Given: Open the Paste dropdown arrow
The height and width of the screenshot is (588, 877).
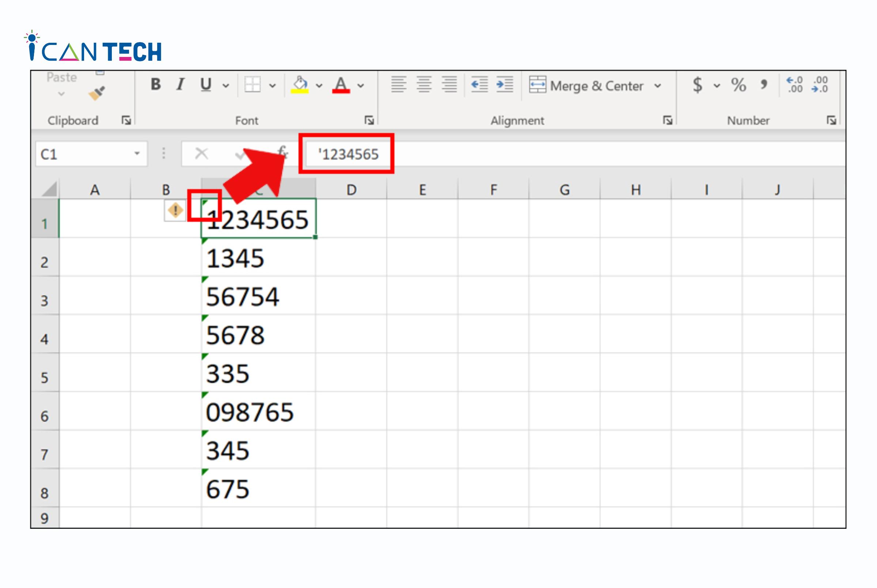Looking at the screenshot, I should pos(61,94).
